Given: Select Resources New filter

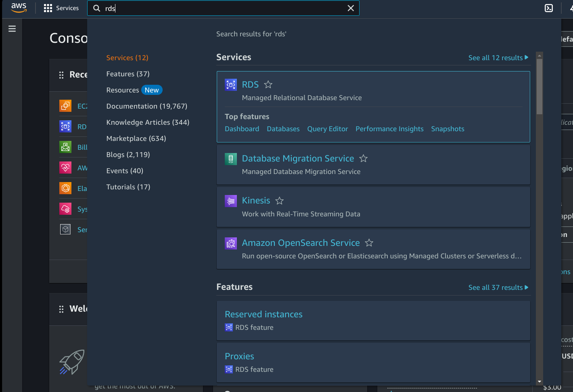Looking at the screenshot, I should click(134, 90).
